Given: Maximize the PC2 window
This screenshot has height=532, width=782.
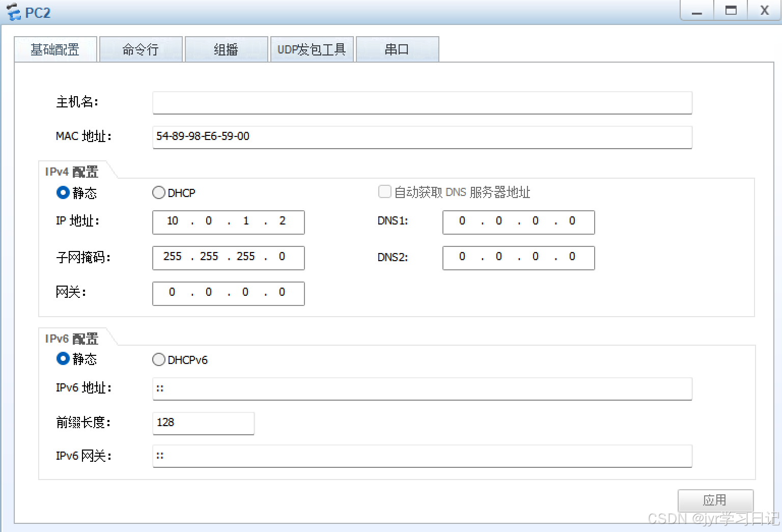Looking at the screenshot, I should [x=731, y=10].
